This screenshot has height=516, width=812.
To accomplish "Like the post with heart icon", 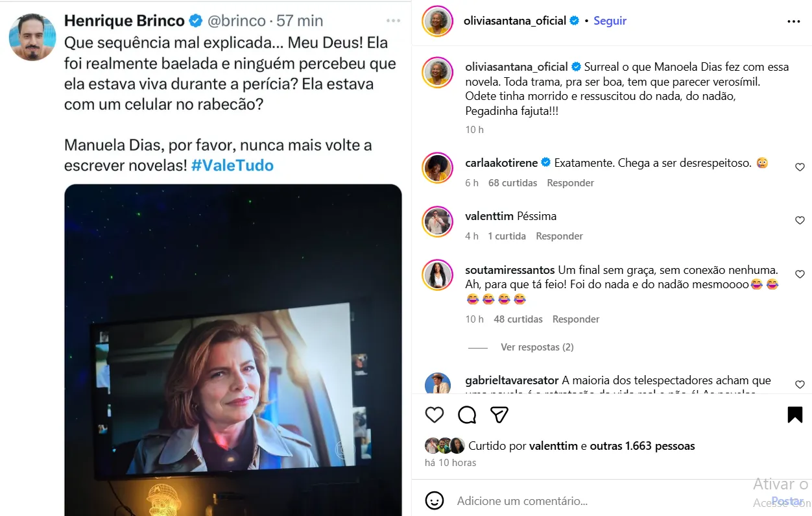I will pos(435,415).
